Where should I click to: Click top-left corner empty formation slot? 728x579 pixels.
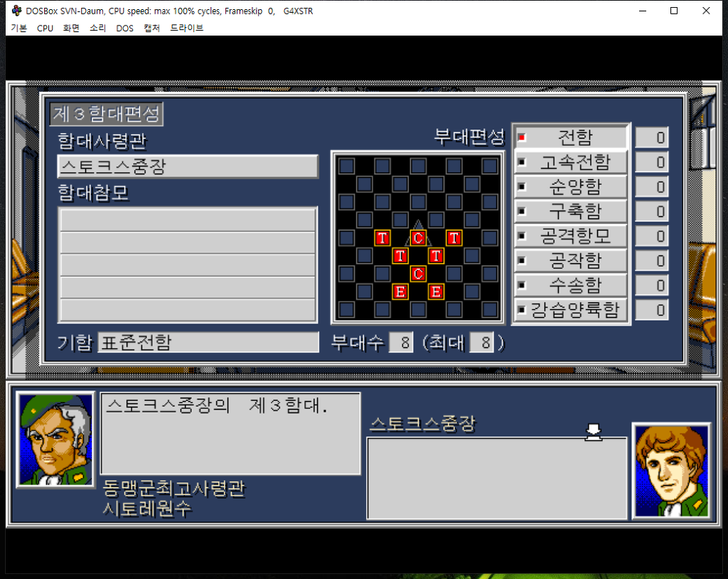346,166
